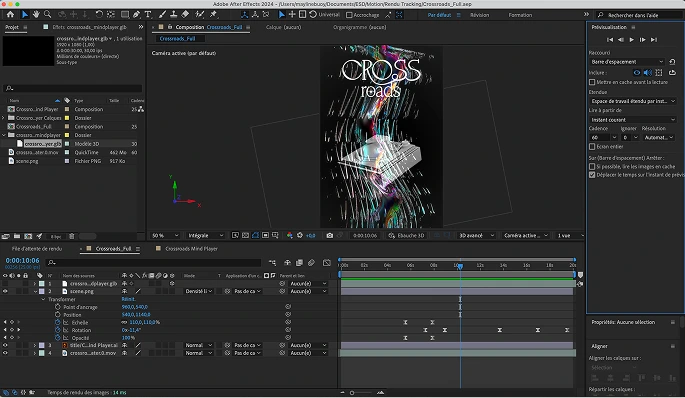Enable the motion blur icon in timeline
The width and height of the screenshot is (685, 398).
(311, 263)
